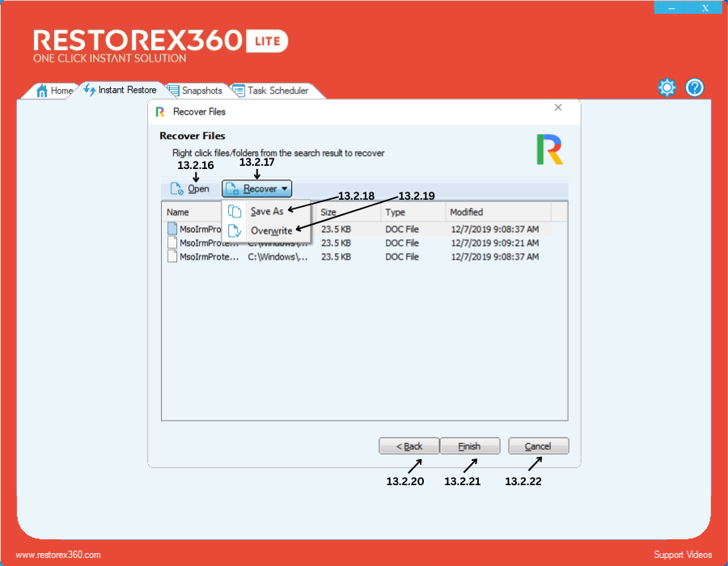Screen dimensions: 728x566
Task: Click the Home tab house icon
Action: point(42,91)
